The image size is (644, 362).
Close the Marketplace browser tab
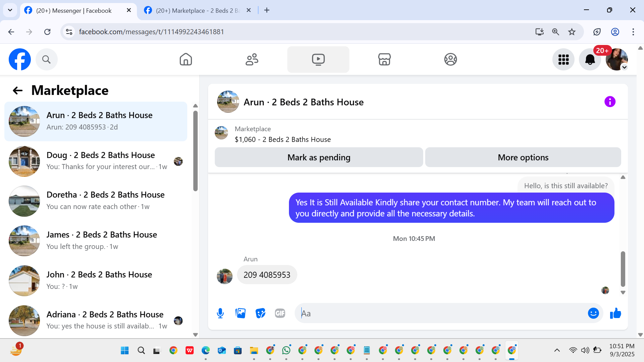point(249,10)
